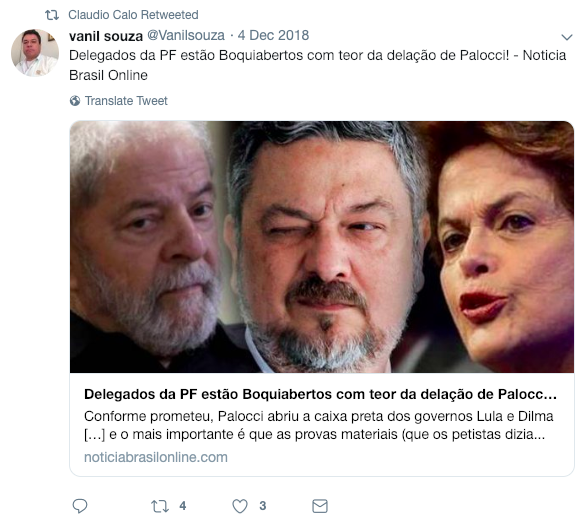Viewport: 582px width, 522px height.
Task: Like the tweet with the heart icon
Action: (x=240, y=506)
